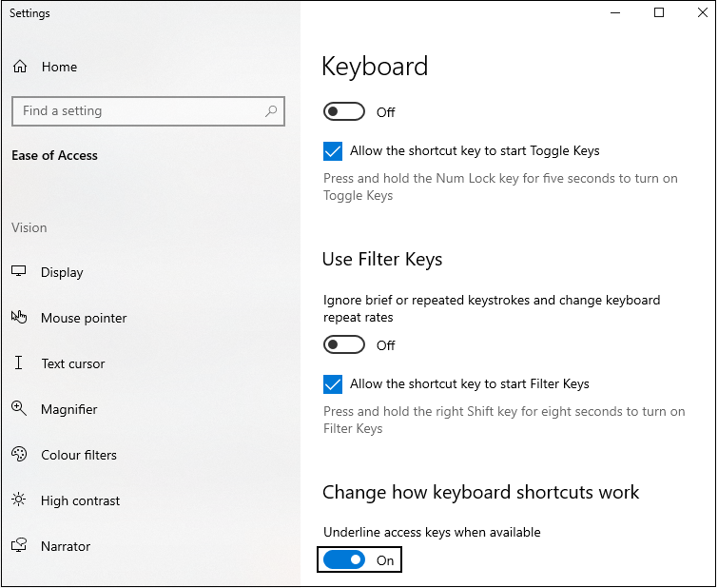Click the High contrast sun icon
Image resolution: width=718 pixels, height=588 pixels.
tap(19, 500)
